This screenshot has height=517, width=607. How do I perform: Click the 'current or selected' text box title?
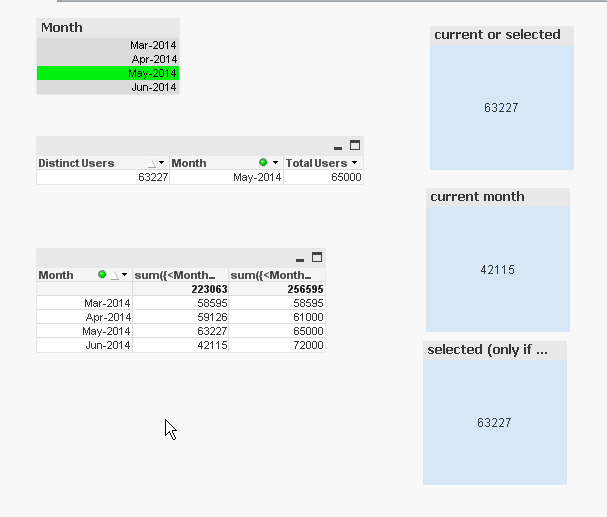pos(497,35)
